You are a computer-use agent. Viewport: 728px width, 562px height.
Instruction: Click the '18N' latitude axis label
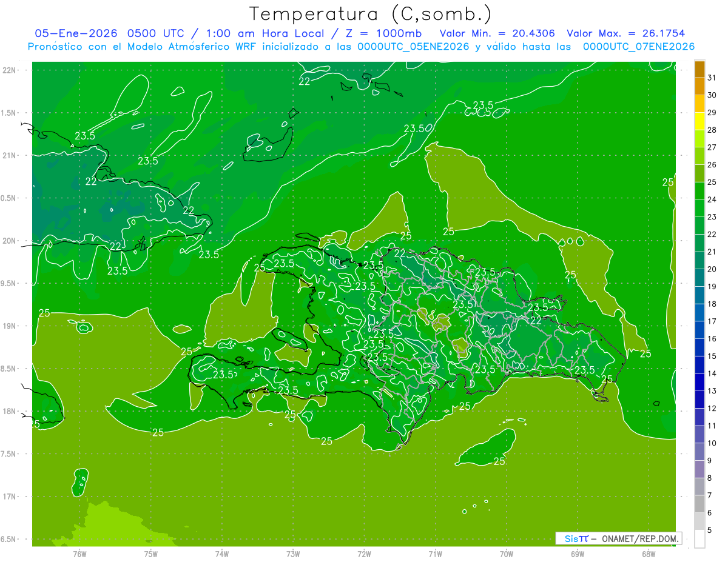pos(9,411)
